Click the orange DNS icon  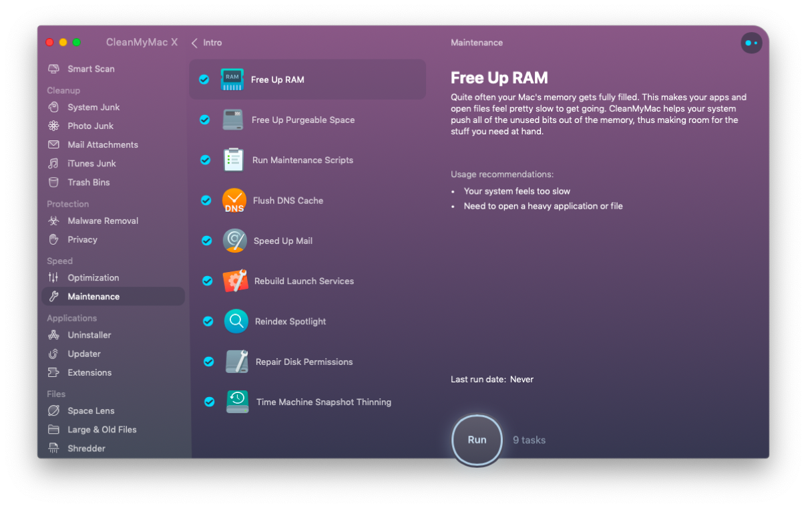[234, 201]
